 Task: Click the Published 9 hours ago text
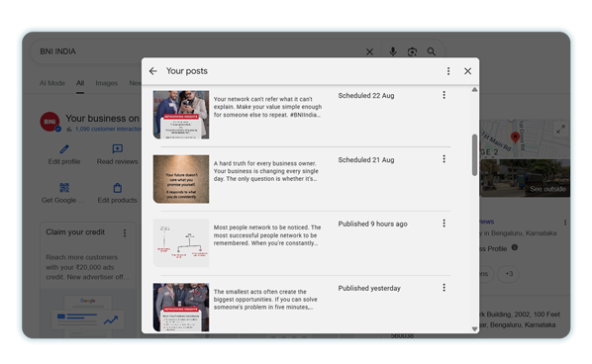click(372, 224)
